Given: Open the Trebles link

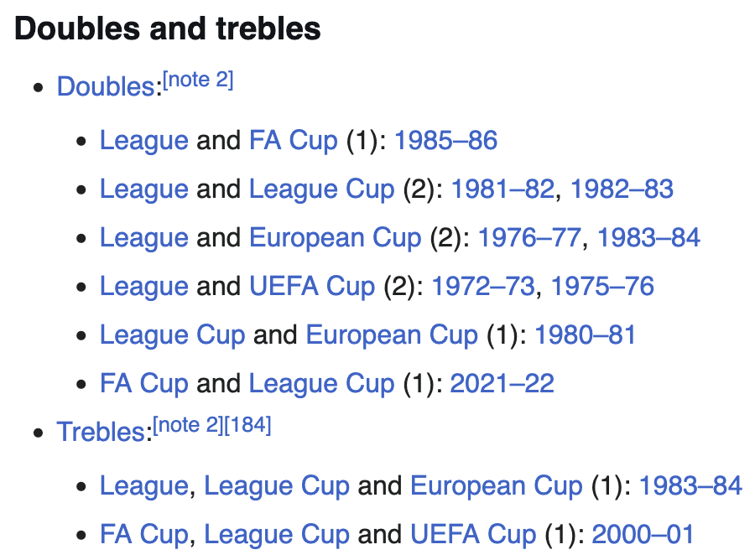Looking at the screenshot, I should [101, 432].
